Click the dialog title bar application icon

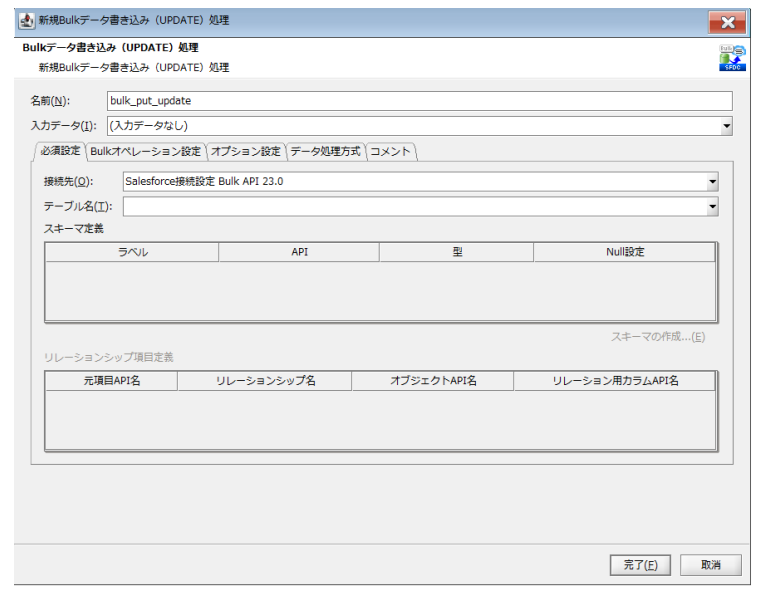pos(27,21)
